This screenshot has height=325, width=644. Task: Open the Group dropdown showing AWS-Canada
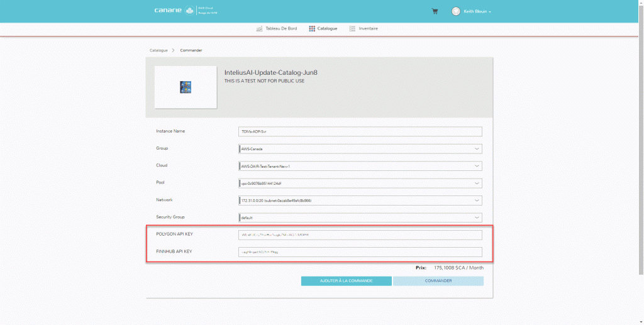pyautogui.click(x=360, y=149)
